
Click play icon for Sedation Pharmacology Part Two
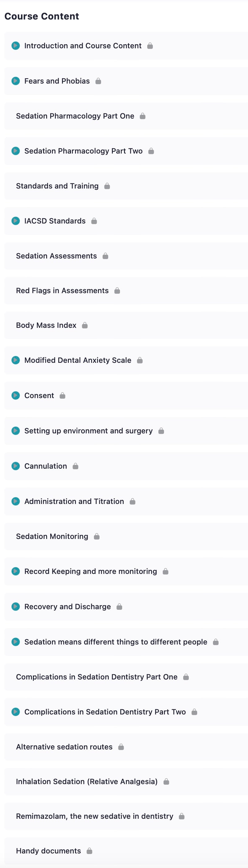click(15, 151)
